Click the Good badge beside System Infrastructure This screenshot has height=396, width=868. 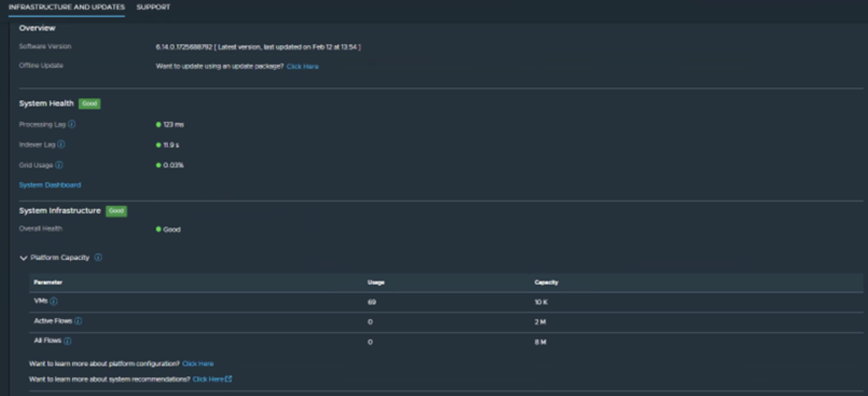[116, 211]
